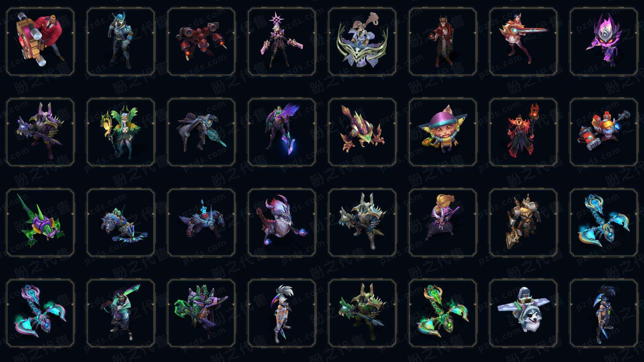This screenshot has width=644, height=362.
Task: Choose the orange robot with wrench hammer
Action: 604,132
